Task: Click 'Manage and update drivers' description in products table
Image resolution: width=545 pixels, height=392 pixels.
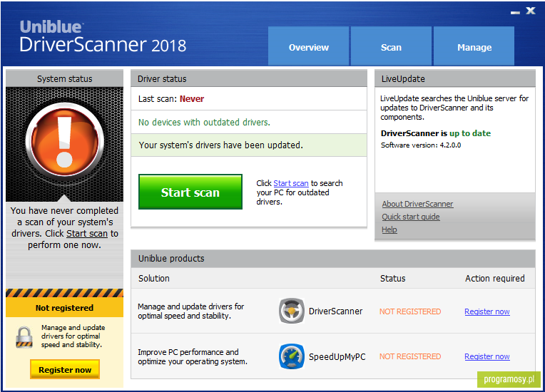Action: point(190,311)
